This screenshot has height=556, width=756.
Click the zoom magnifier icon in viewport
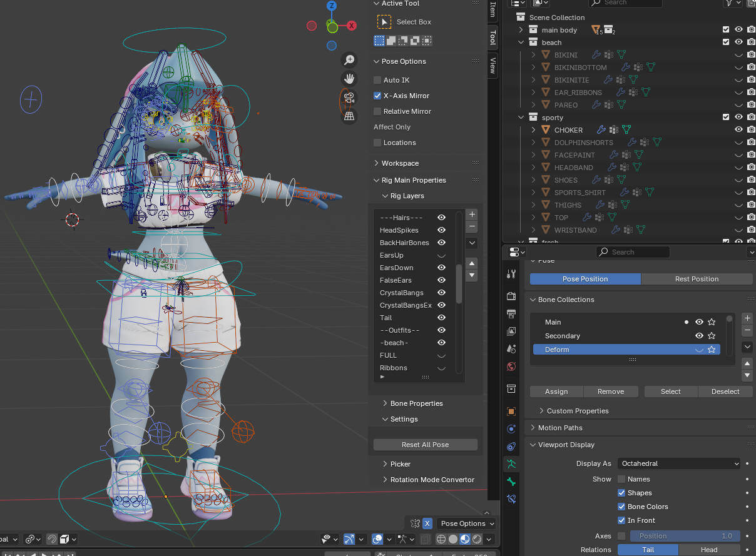(x=349, y=60)
